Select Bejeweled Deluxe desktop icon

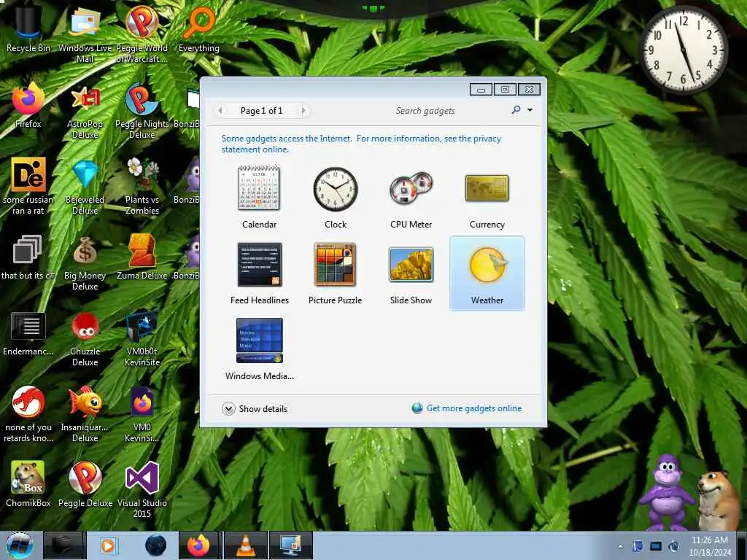pyautogui.click(x=85, y=186)
